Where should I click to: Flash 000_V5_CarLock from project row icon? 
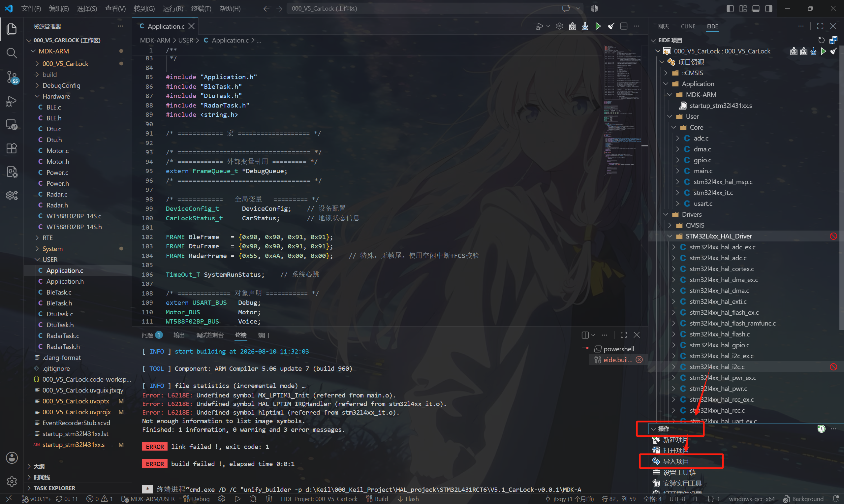coord(813,51)
